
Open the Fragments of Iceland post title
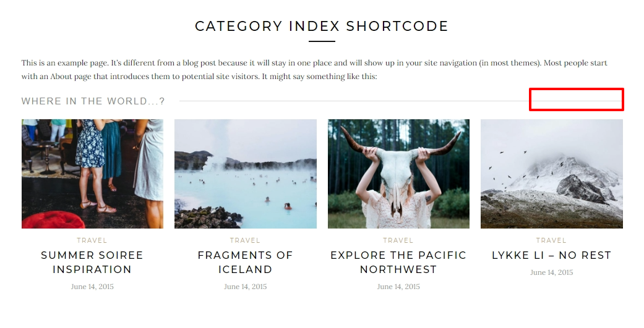245,263
